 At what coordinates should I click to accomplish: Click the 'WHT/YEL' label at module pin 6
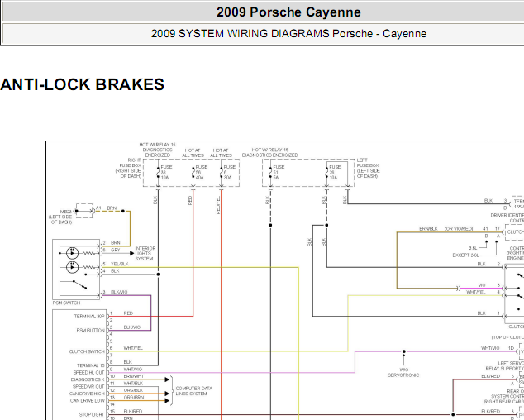(133, 348)
